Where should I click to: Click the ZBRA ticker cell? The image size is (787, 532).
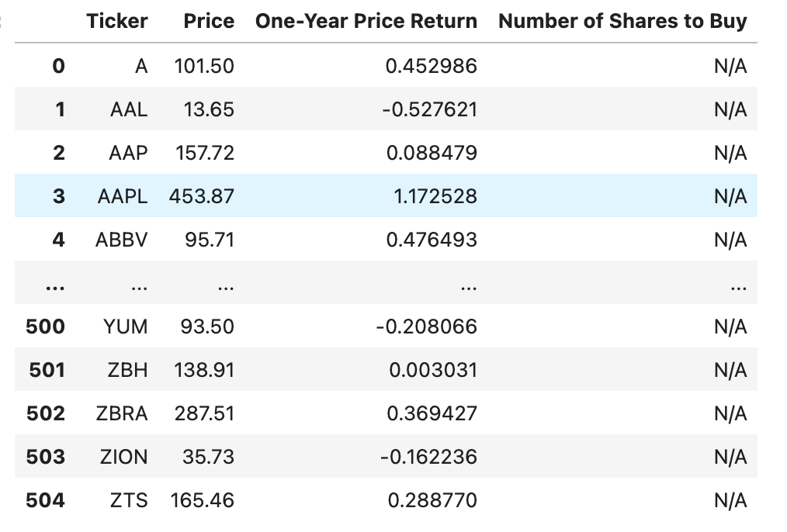tap(124, 413)
